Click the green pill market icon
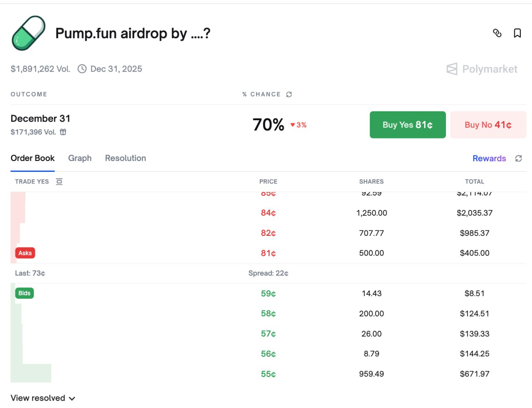Screen dimensions: 532x408 [x=29, y=33]
